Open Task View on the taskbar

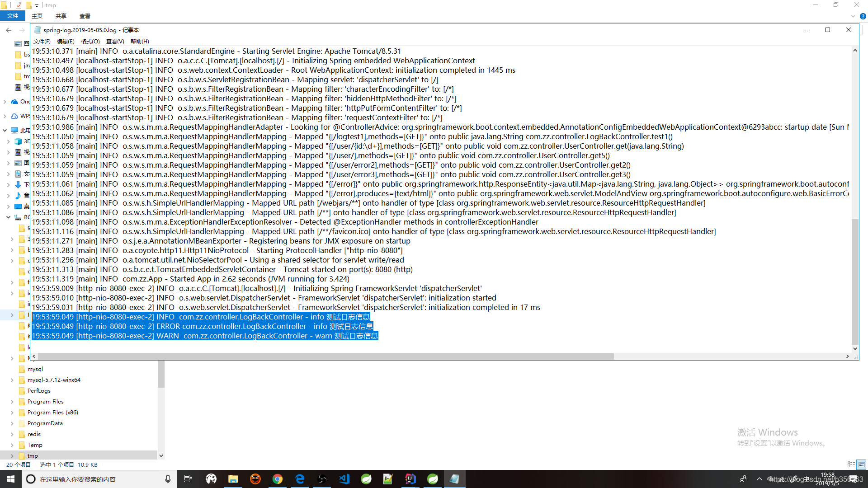[x=188, y=479]
